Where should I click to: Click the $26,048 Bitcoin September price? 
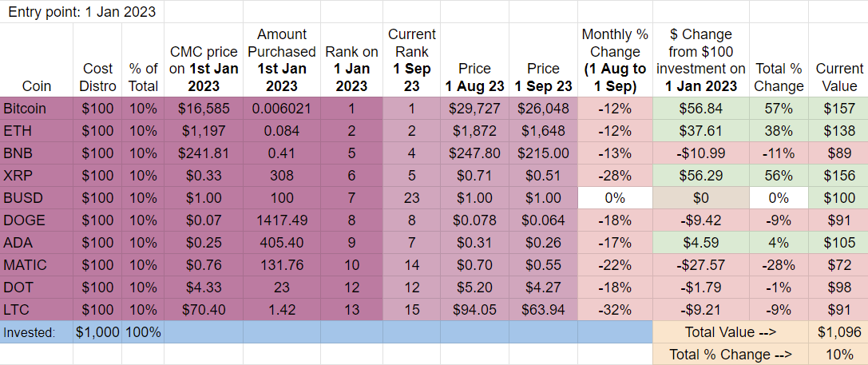543,109
